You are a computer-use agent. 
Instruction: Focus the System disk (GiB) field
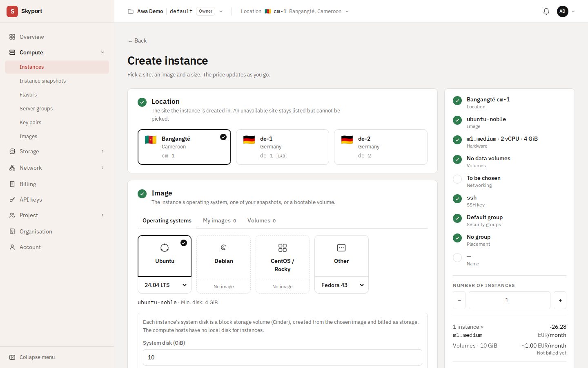[283, 357]
